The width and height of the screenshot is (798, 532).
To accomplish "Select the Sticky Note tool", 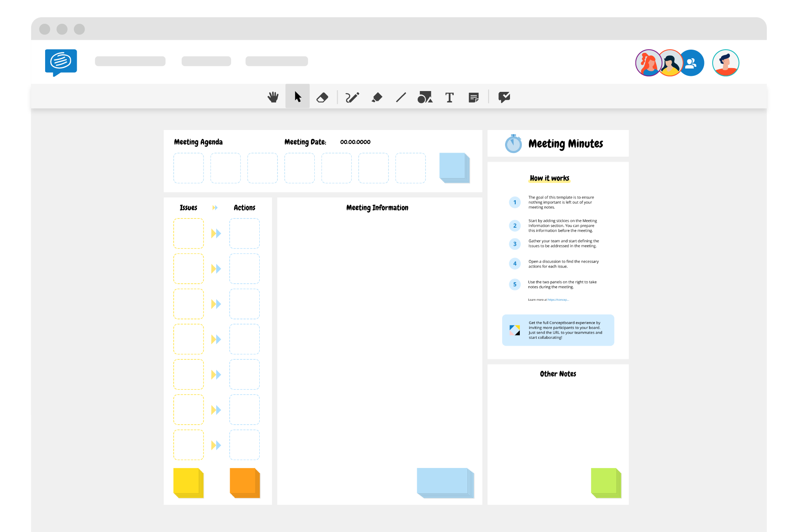I will [475, 97].
